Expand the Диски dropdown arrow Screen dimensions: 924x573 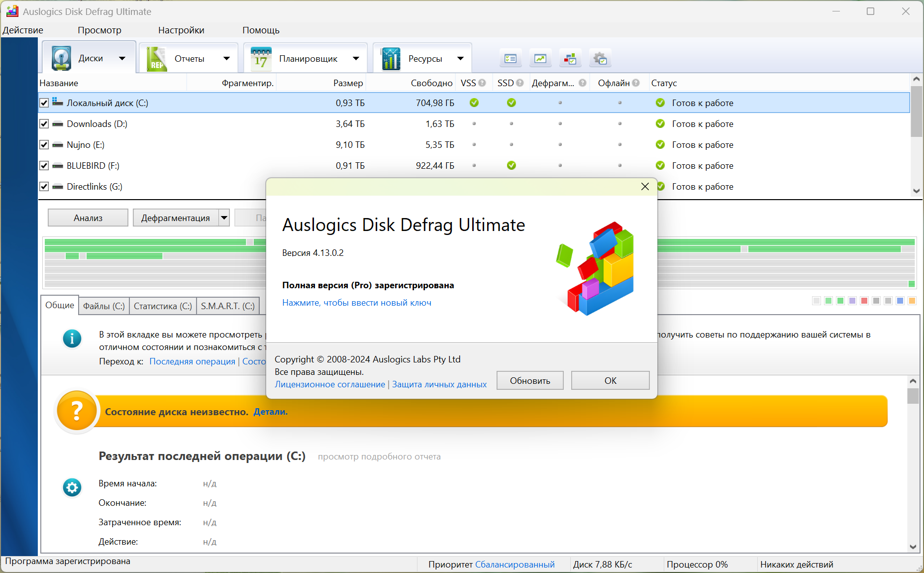tap(122, 58)
